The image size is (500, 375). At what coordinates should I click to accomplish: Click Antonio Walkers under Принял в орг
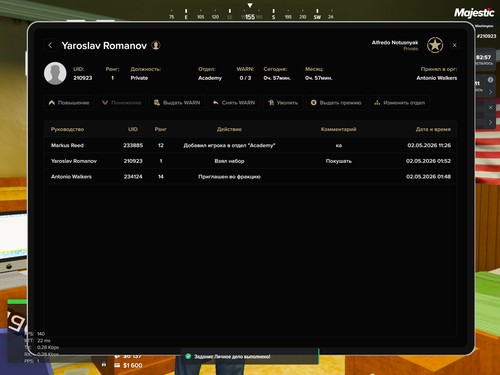[437, 78]
